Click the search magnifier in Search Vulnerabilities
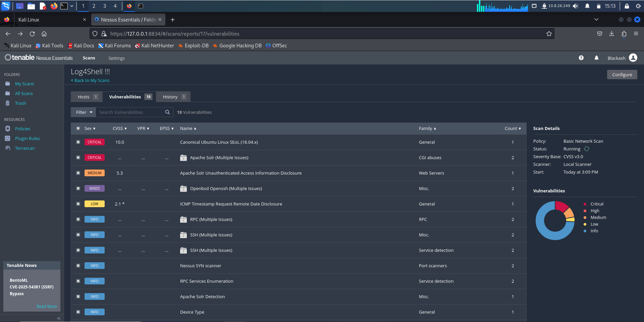644x322 pixels. [167, 112]
